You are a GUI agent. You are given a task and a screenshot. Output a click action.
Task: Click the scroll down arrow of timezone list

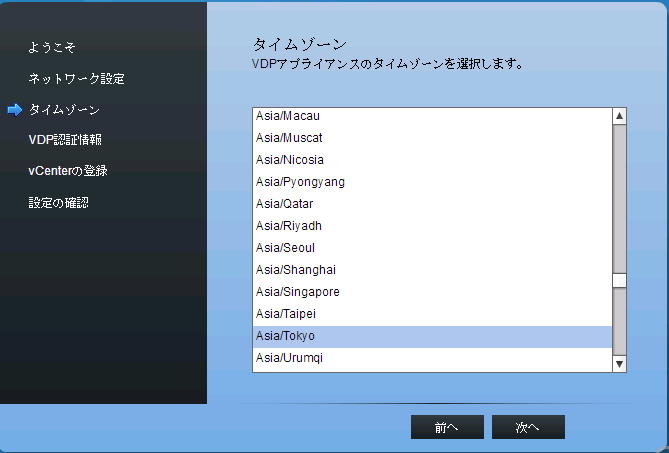pyautogui.click(x=619, y=364)
